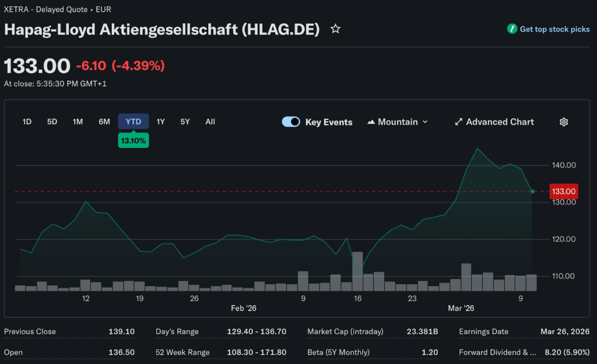Open Advanced Chart view
The width and height of the screenshot is (597, 364).
pos(500,122)
